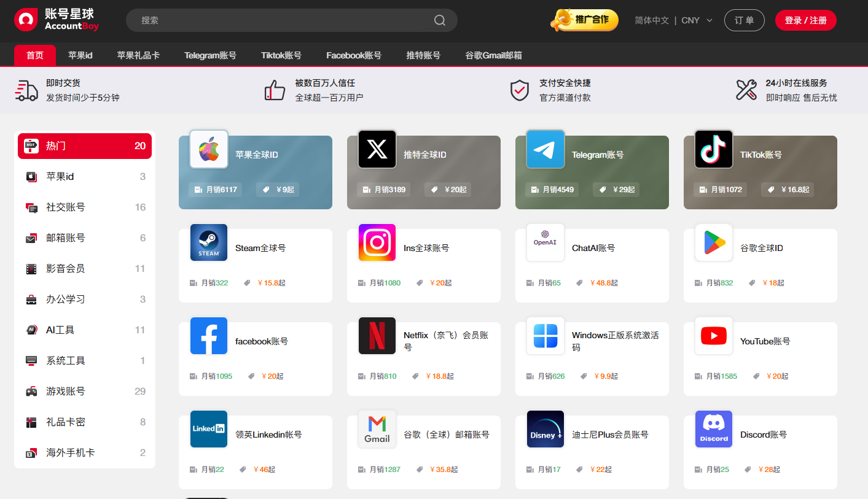Viewport: 868px width, 499px height.
Task: Select the YouTube account icon
Action: point(714,336)
